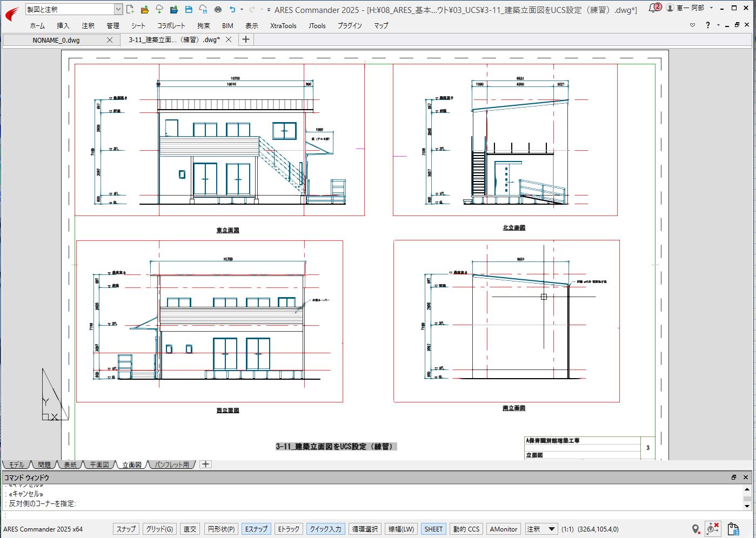Expand the Undo history dropdown arrow
Screen dimensions: 756x538
[x=242, y=9]
